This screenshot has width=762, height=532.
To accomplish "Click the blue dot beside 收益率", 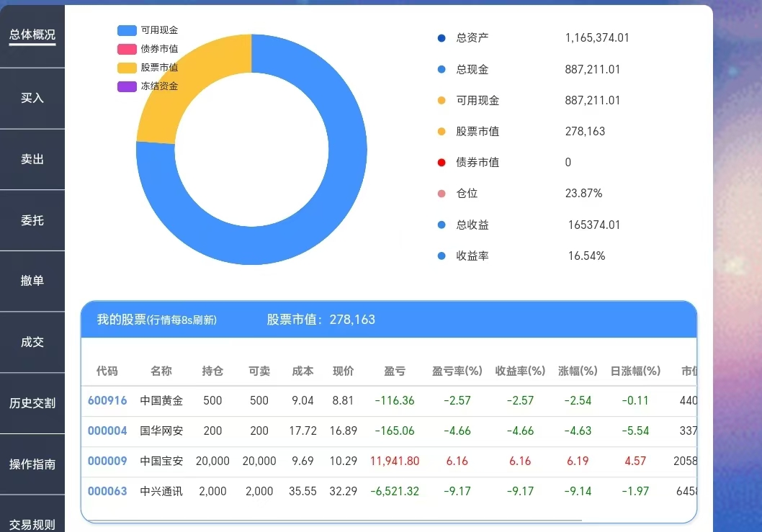I will point(440,256).
